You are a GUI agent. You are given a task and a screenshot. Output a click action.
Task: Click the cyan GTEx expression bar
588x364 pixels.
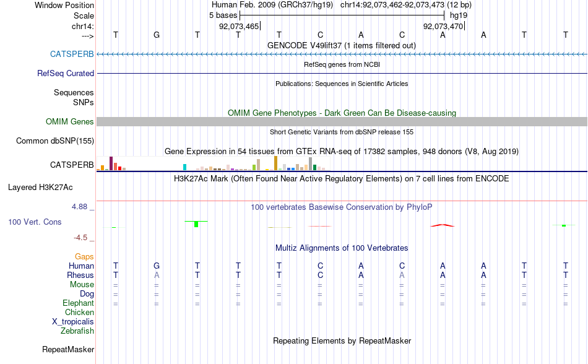point(184,167)
